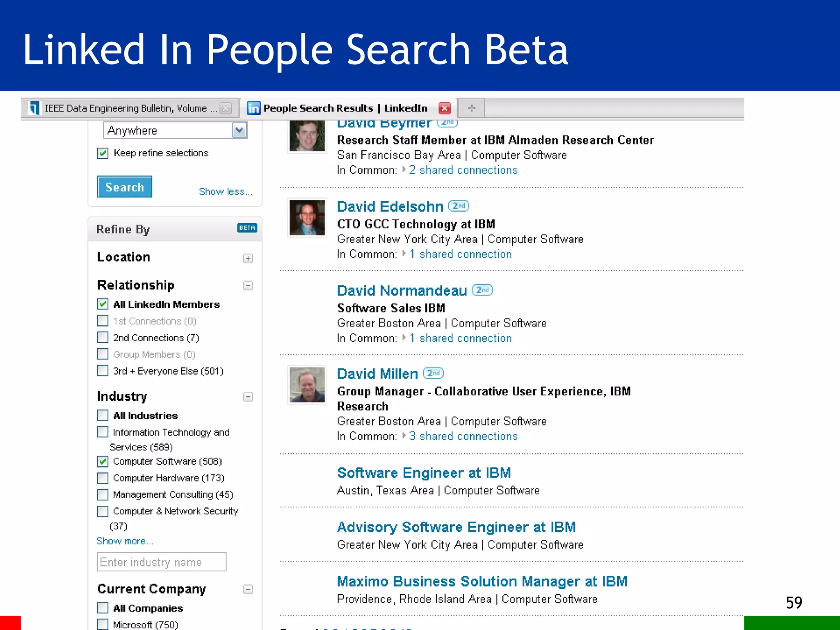Open Advisory Software Engineer at IBM result

click(457, 527)
